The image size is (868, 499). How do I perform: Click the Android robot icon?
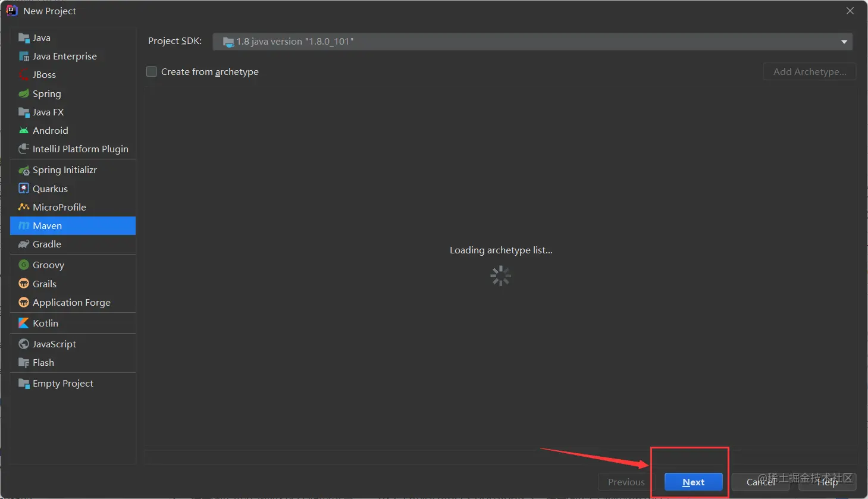point(24,130)
